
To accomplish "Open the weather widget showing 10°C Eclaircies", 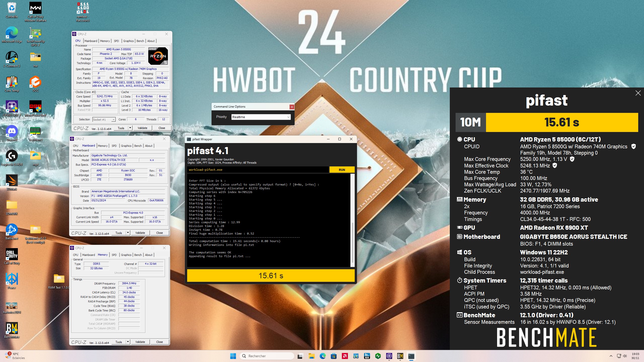I will click(15, 356).
